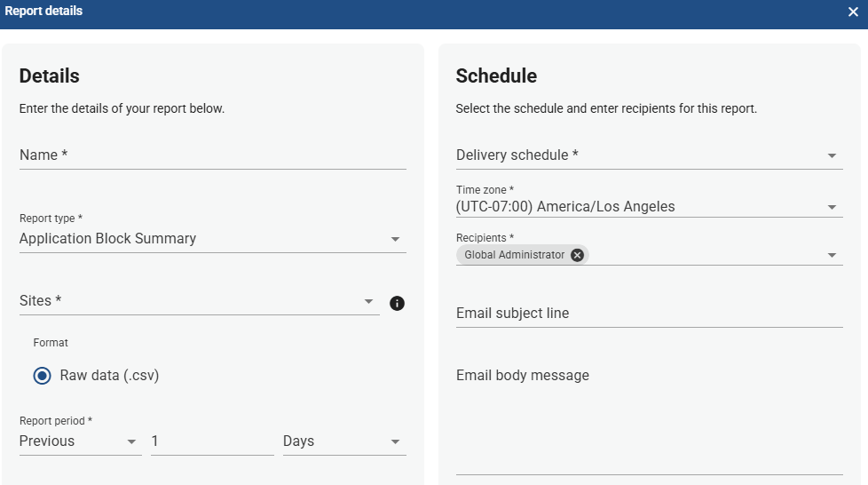Expand the Recipients dropdown arrow

coord(832,255)
